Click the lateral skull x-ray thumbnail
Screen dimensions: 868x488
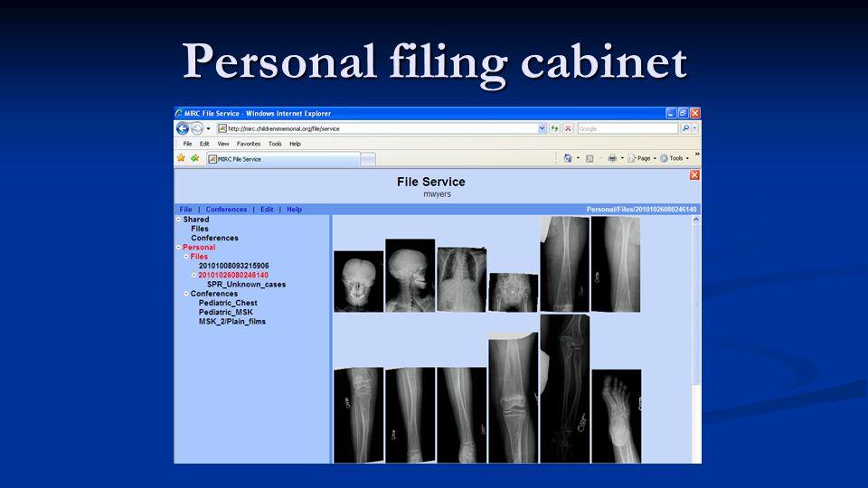410,276
